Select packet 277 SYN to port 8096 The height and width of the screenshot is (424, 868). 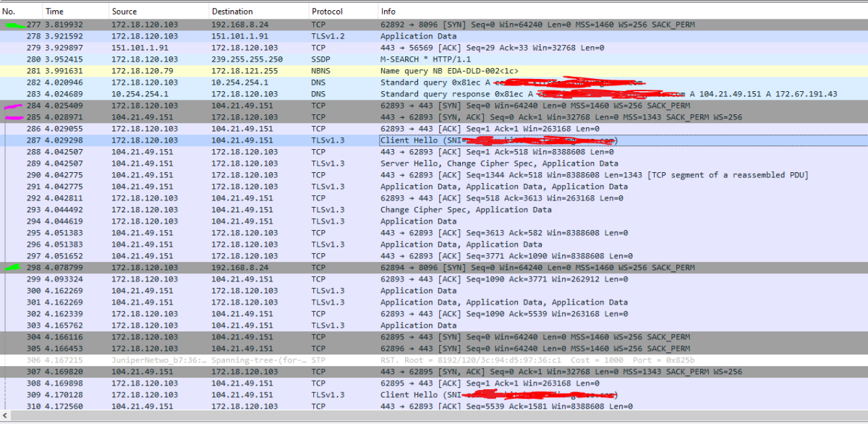coord(434,25)
